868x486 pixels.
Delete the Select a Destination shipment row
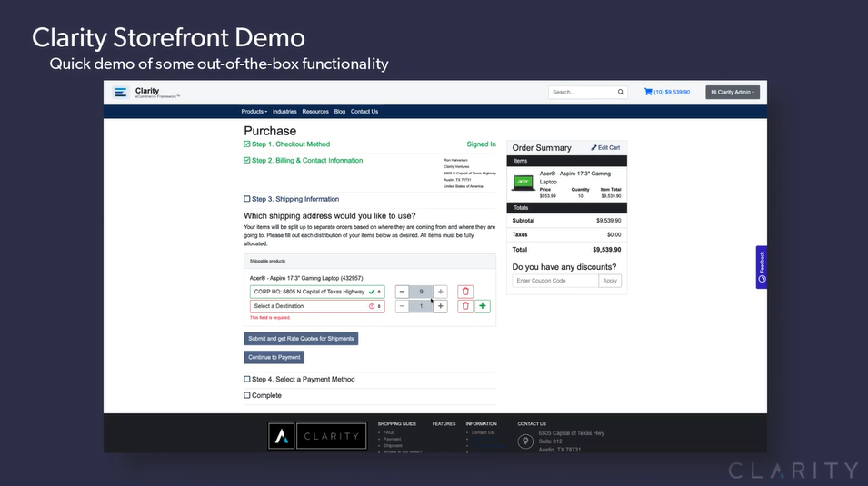coord(465,306)
